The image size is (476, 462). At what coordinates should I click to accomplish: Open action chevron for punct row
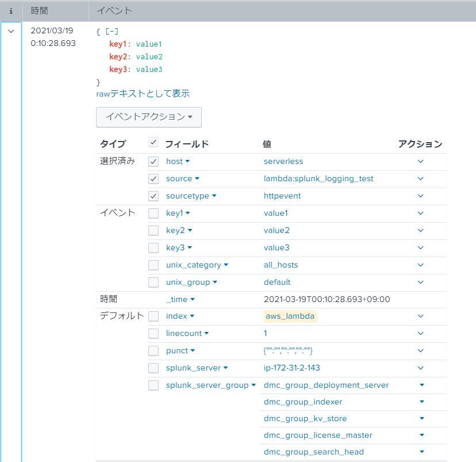420,351
